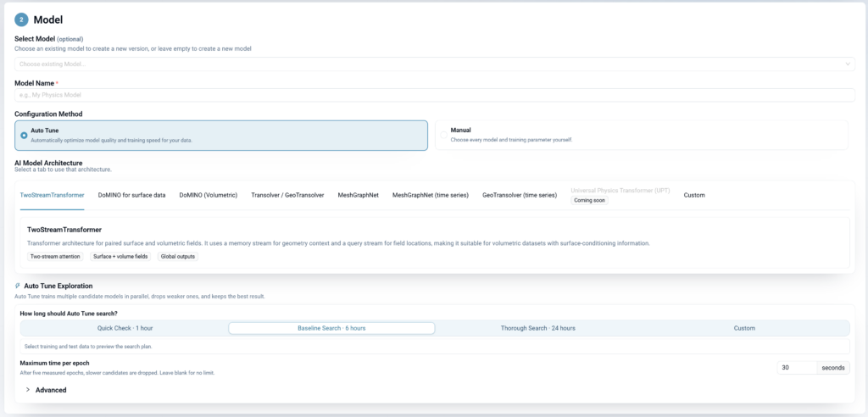This screenshot has height=417, width=868.
Task: Select the Auto Tune radio button
Action: (x=24, y=135)
